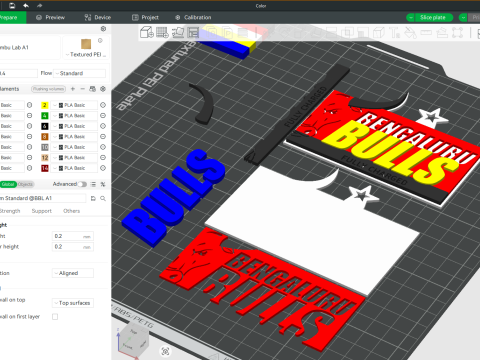Click the Redo arrow icon
480x360 pixels.
click(x=40, y=6)
